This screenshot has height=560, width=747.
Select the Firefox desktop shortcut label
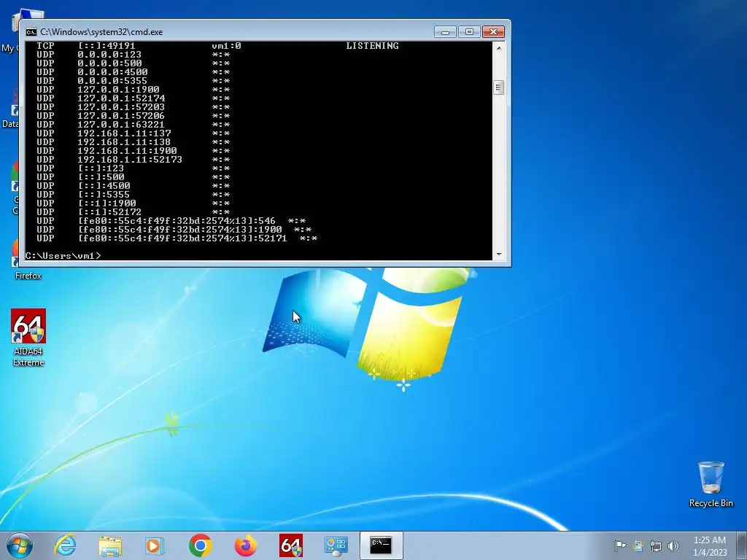[28, 275]
